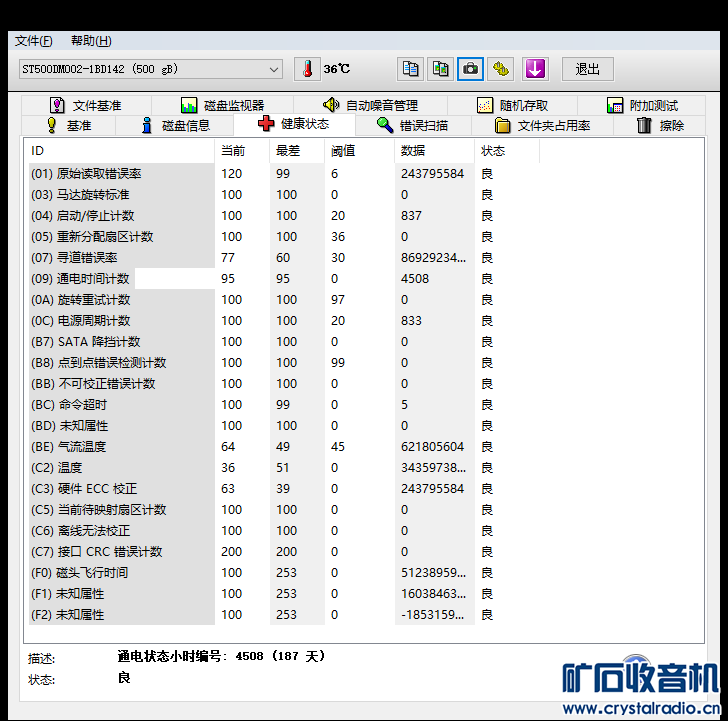Click the 数据 column header
The width and height of the screenshot is (728, 721).
[x=435, y=151]
